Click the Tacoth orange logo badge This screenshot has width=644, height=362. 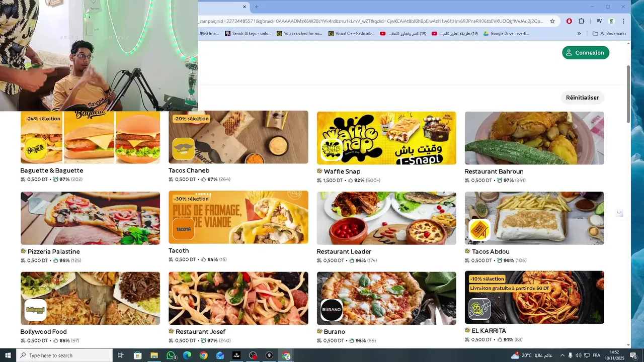click(x=183, y=229)
